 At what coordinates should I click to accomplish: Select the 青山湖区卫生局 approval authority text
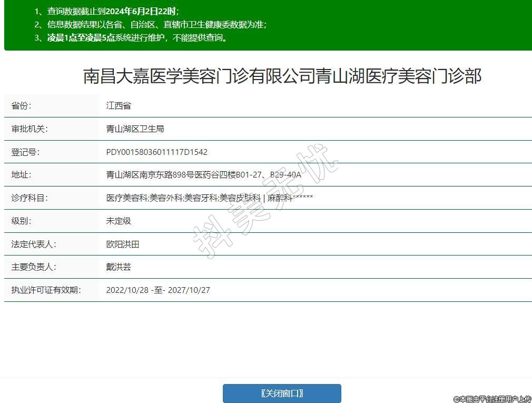click(x=135, y=129)
